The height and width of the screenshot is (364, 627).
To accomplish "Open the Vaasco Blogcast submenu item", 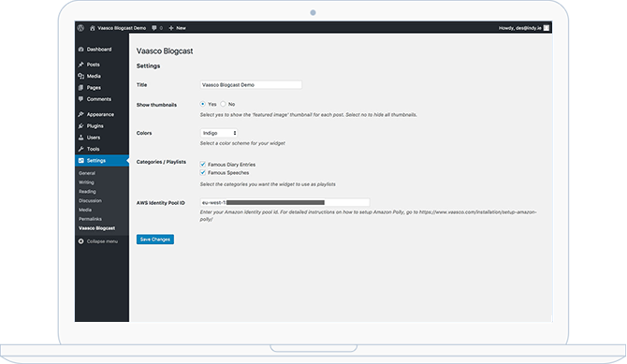I will [x=96, y=228].
